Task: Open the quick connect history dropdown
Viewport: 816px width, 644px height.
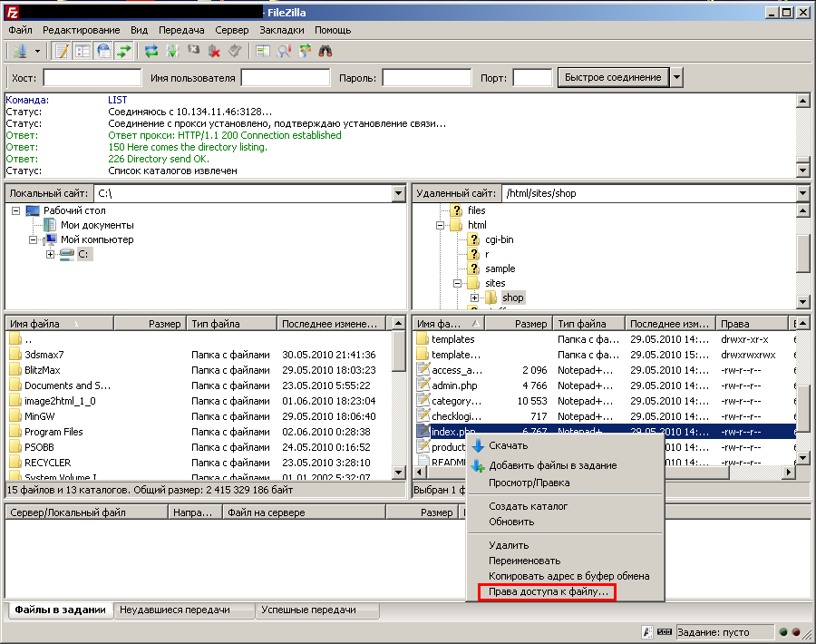Action: tap(676, 77)
